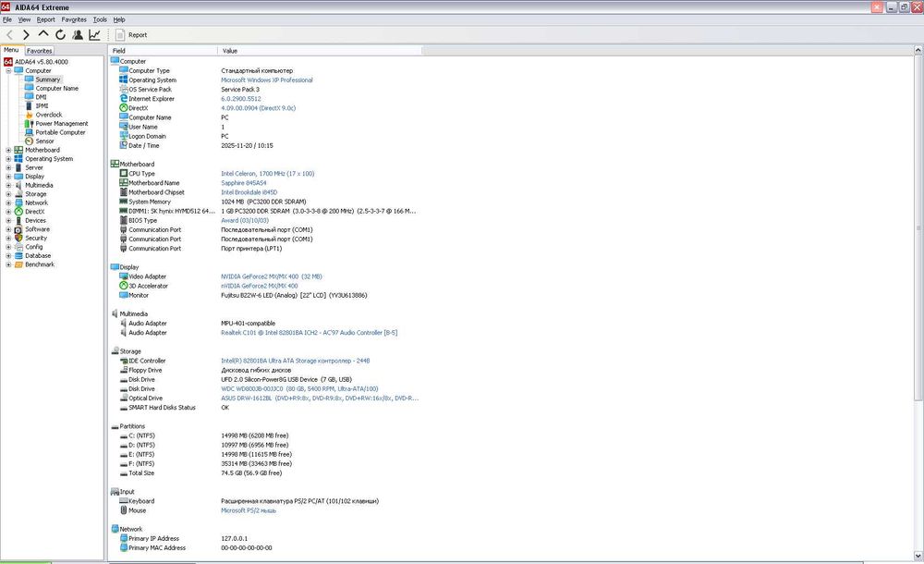Click the Report button in toolbar
Viewport: 924px width, 564px height.
coord(131,35)
